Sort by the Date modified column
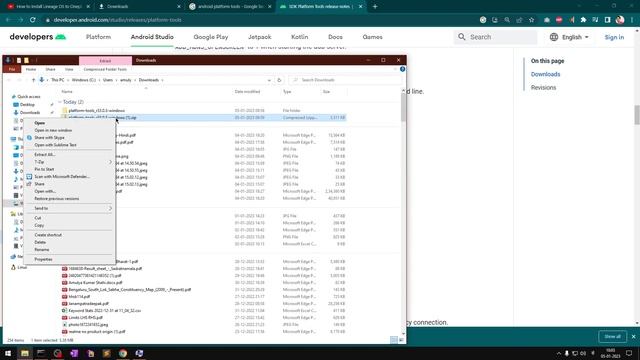 (247, 92)
